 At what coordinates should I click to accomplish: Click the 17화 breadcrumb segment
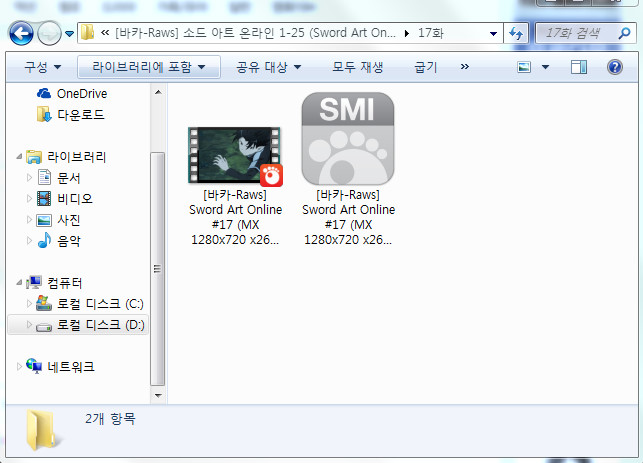(x=430, y=33)
